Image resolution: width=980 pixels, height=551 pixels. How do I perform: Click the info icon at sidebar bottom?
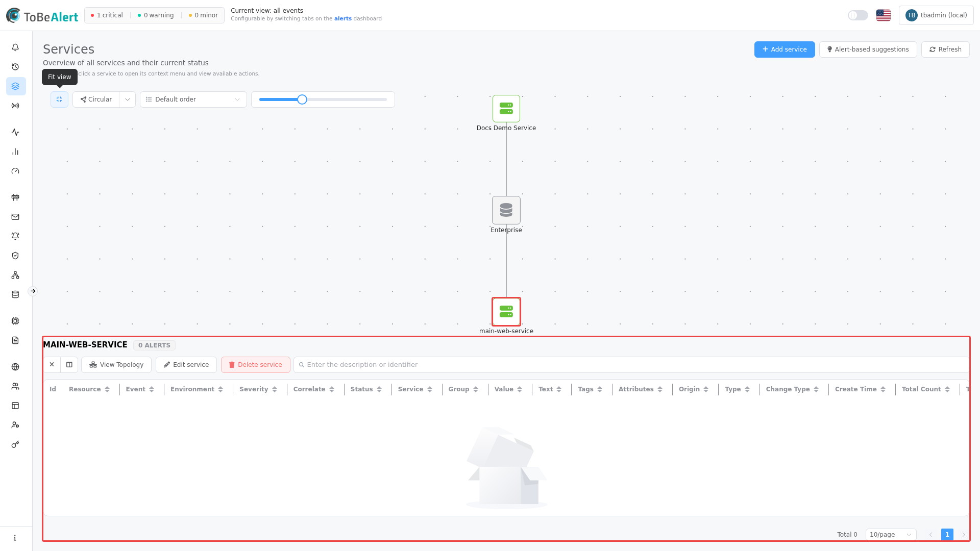coord(15,538)
